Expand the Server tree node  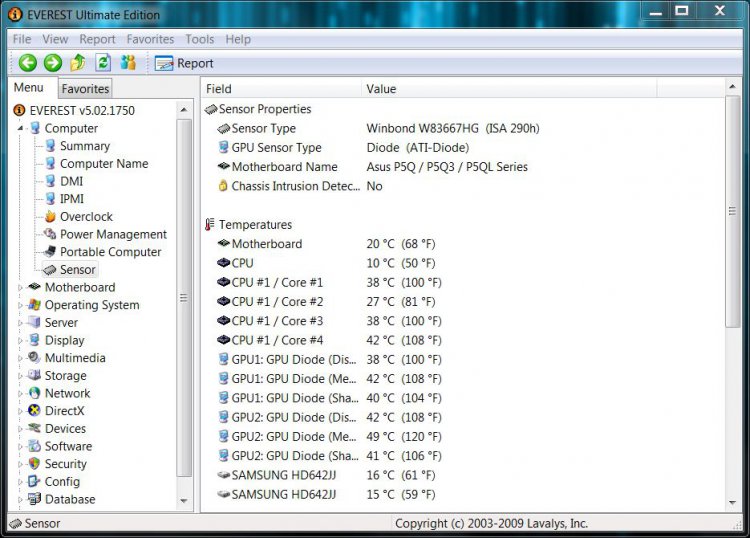click(20, 323)
